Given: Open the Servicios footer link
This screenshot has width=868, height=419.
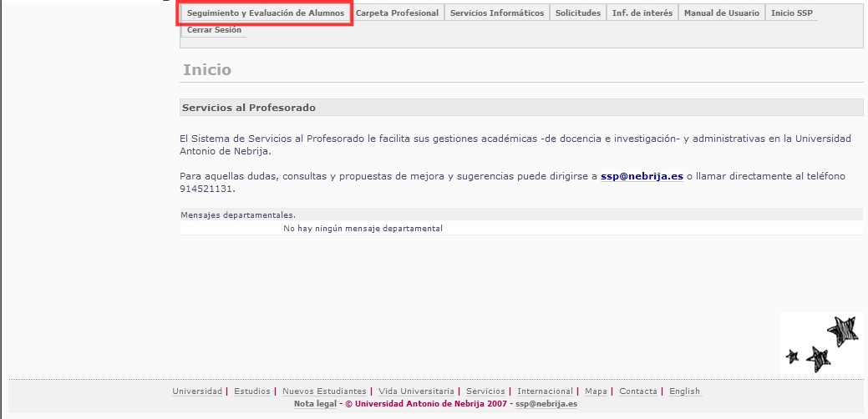Looking at the screenshot, I should [x=485, y=391].
